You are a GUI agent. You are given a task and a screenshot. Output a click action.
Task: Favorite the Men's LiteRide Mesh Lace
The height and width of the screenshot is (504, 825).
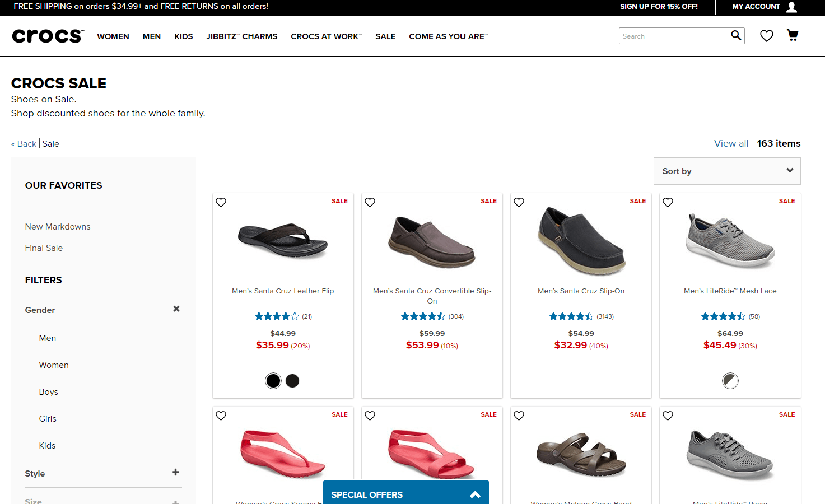tap(668, 202)
